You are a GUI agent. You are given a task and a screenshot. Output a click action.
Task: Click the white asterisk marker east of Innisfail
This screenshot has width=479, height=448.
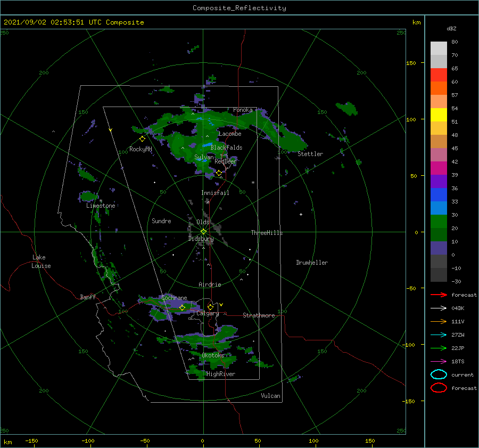coord(253,183)
